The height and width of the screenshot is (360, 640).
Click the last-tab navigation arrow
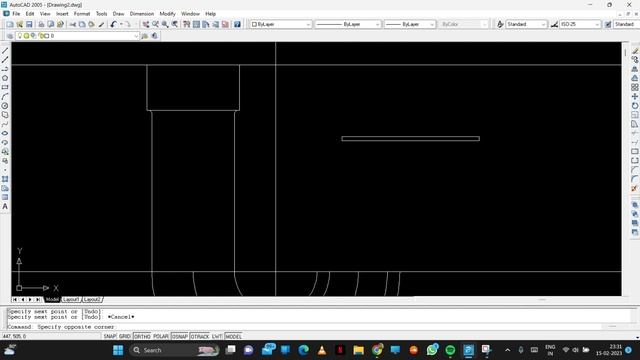click(x=38, y=300)
